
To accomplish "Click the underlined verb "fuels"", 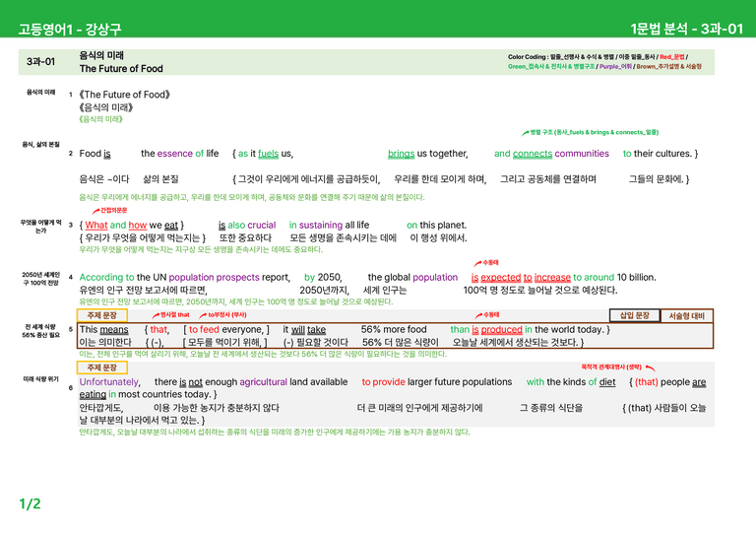I will point(268,154).
